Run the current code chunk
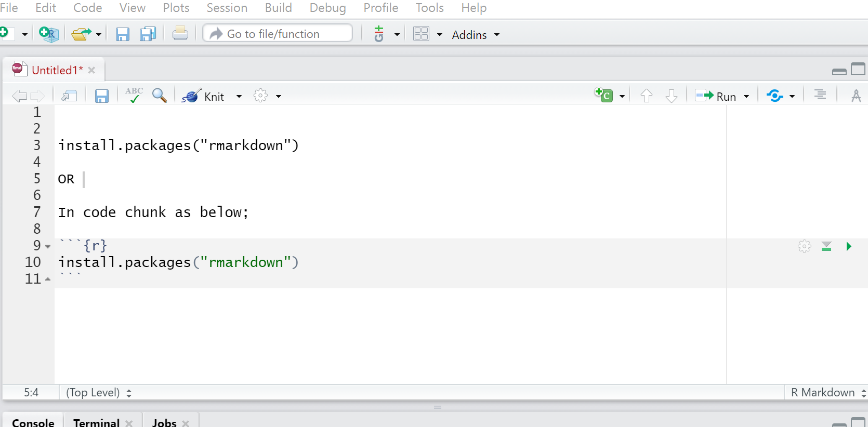This screenshot has height=427, width=868. (x=849, y=246)
